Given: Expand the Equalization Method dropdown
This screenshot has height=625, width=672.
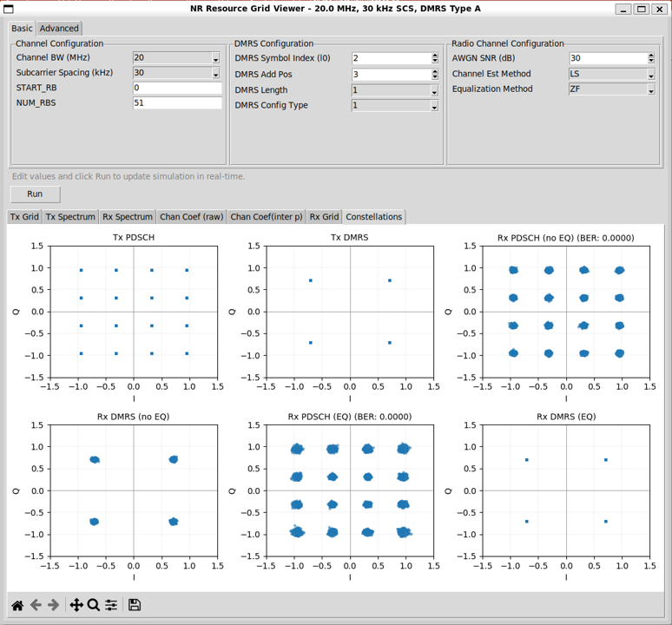Looking at the screenshot, I should click(650, 89).
